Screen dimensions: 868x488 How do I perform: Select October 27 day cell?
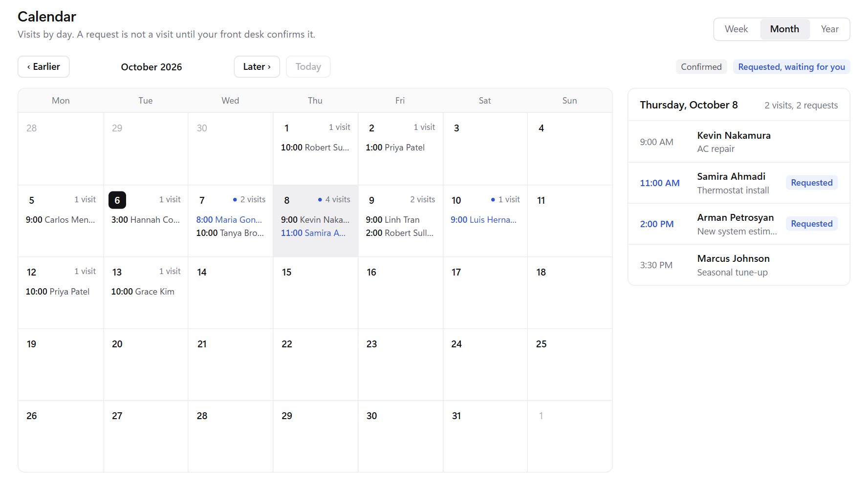click(146, 436)
